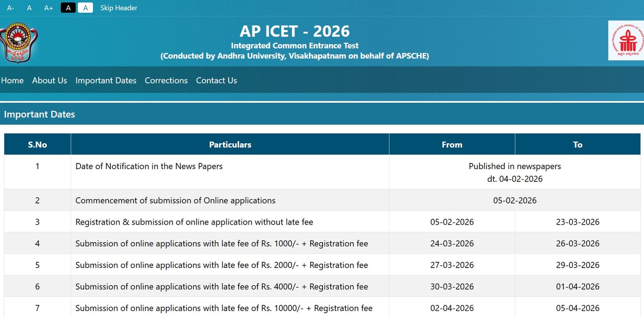The width and height of the screenshot is (644, 317).
Task: Click the S.No column header
Action: [x=37, y=144]
